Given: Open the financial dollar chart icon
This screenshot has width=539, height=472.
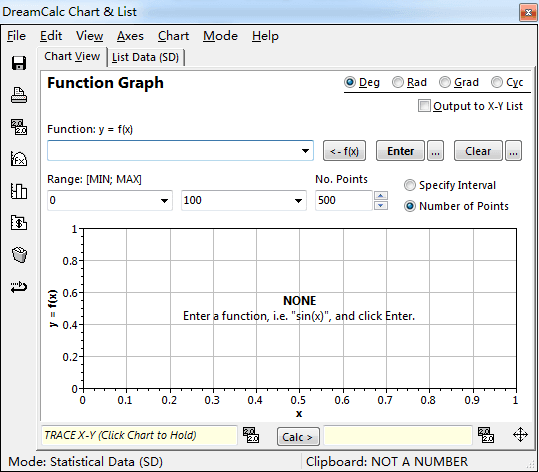Looking at the screenshot, I should (19, 223).
